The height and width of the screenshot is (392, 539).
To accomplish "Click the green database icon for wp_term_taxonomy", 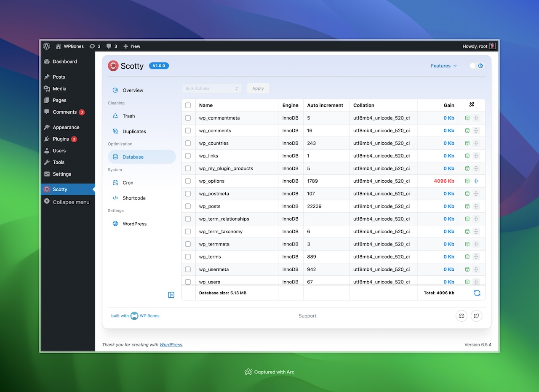I will pos(467,232).
